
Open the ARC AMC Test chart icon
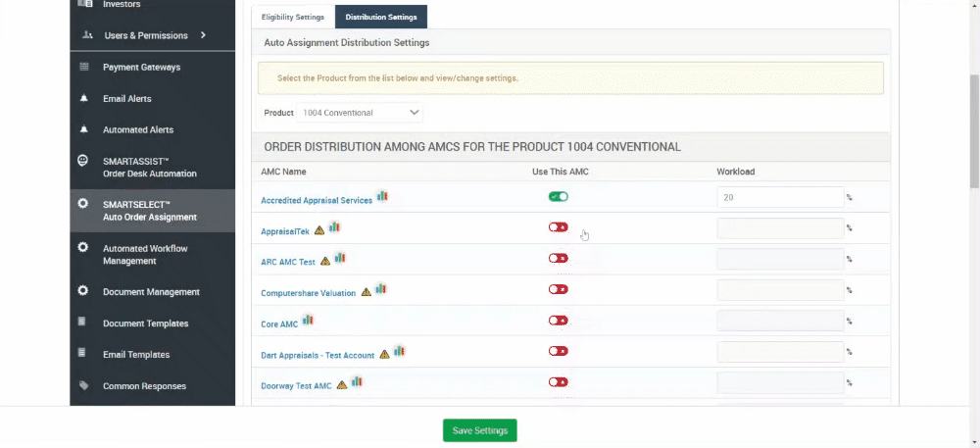(x=340, y=258)
